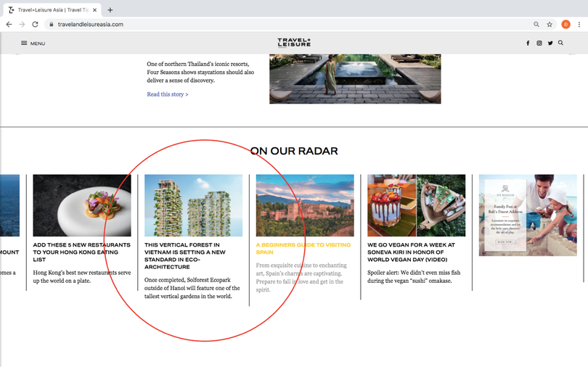Open the Facebook social icon
This screenshot has height=367, width=588.
tap(528, 44)
